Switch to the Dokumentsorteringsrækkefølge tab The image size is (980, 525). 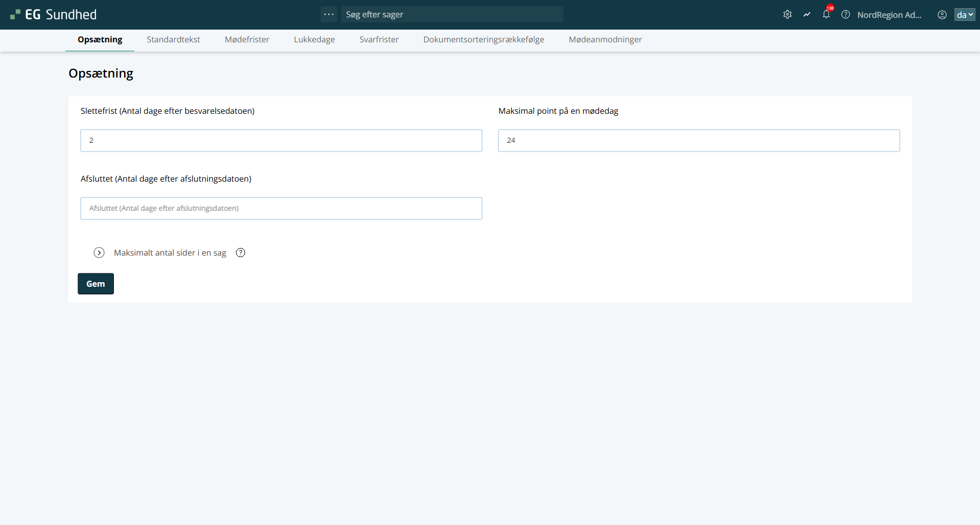pos(484,40)
